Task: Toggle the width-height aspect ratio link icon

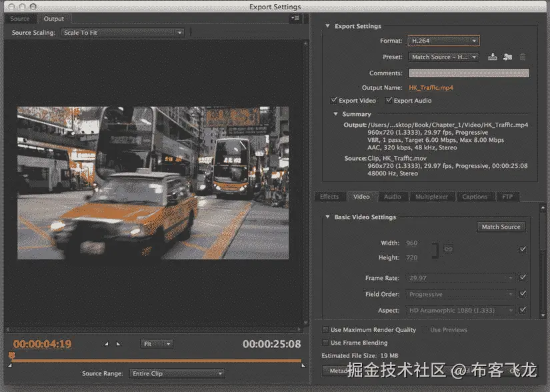Action: tap(449, 249)
